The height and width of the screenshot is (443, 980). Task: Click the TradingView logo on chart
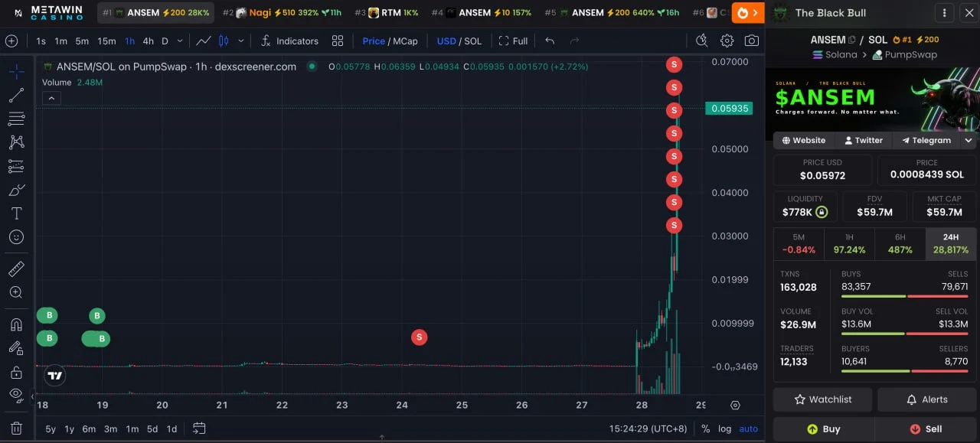tap(54, 376)
